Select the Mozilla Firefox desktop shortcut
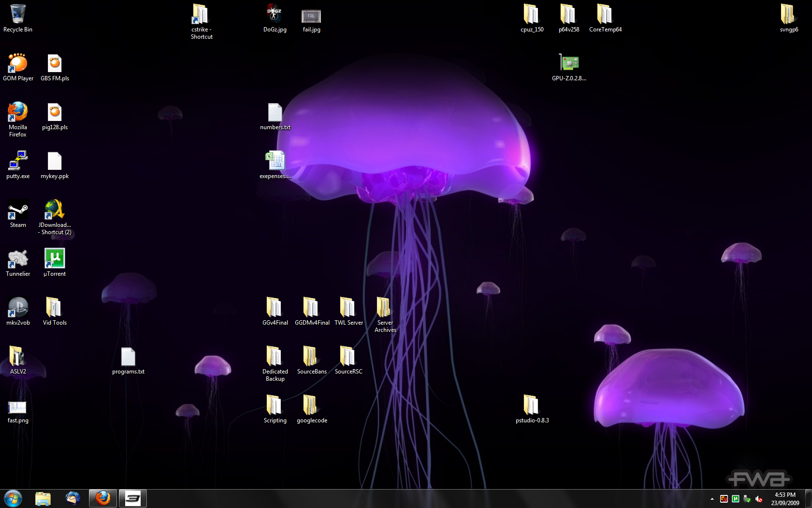The height and width of the screenshot is (508, 812). (x=18, y=120)
